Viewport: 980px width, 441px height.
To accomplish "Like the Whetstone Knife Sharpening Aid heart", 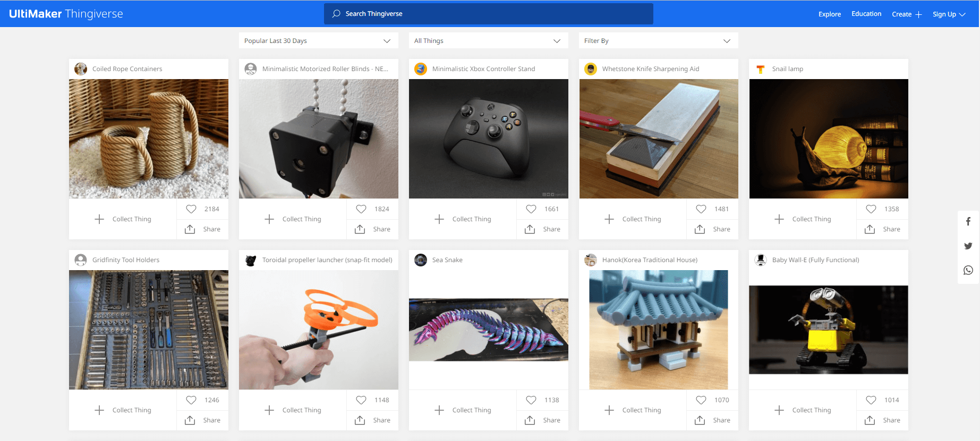I will 701,209.
